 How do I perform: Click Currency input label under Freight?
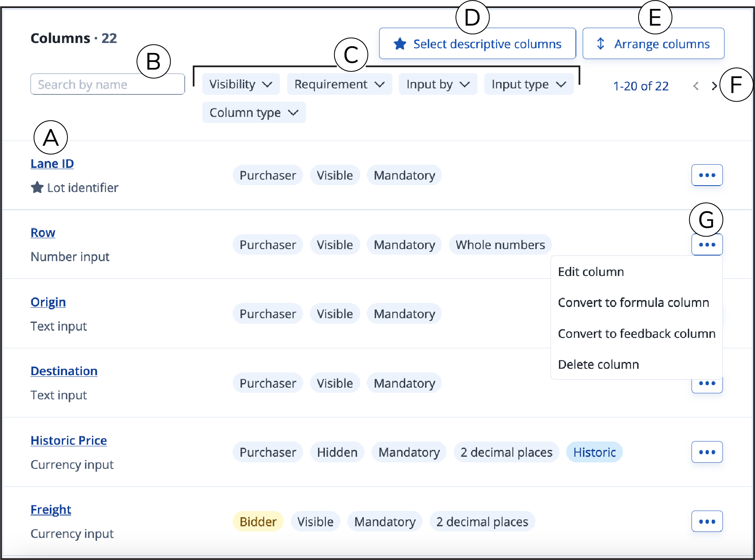pos(72,533)
